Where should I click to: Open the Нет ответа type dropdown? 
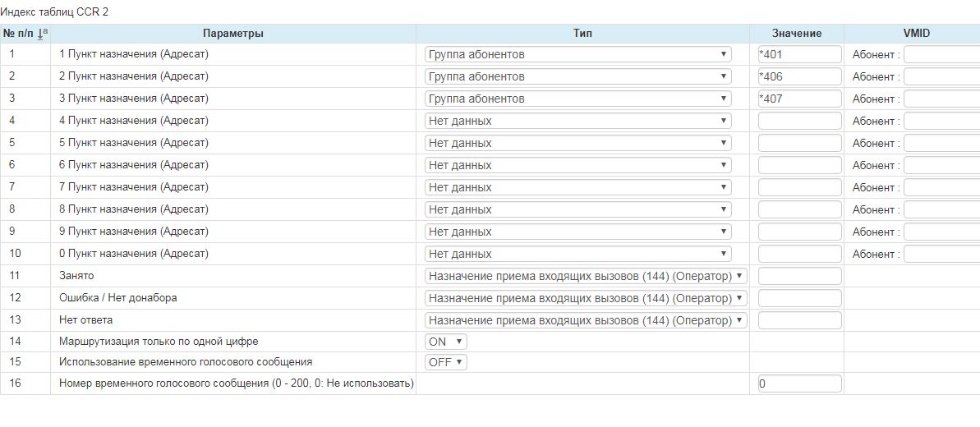(x=586, y=320)
